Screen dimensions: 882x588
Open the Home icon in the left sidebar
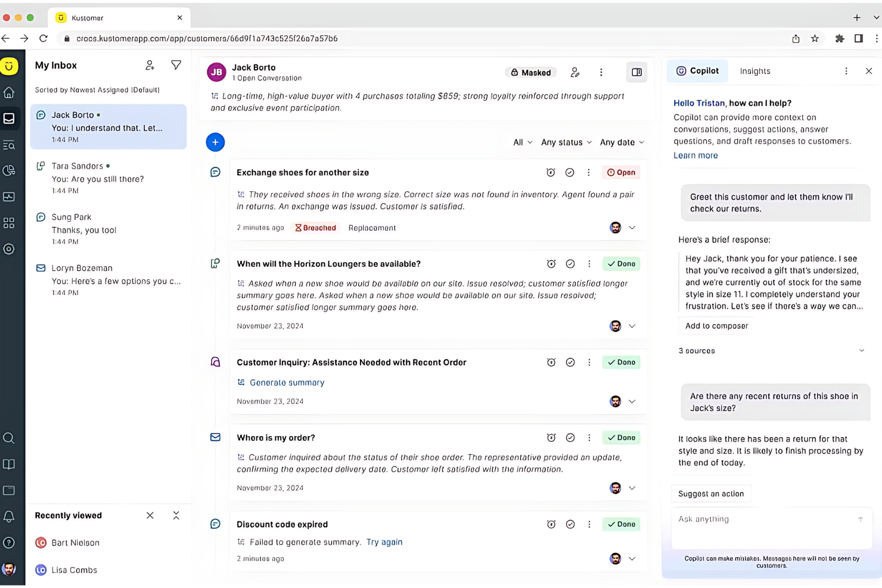click(x=9, y=92)
